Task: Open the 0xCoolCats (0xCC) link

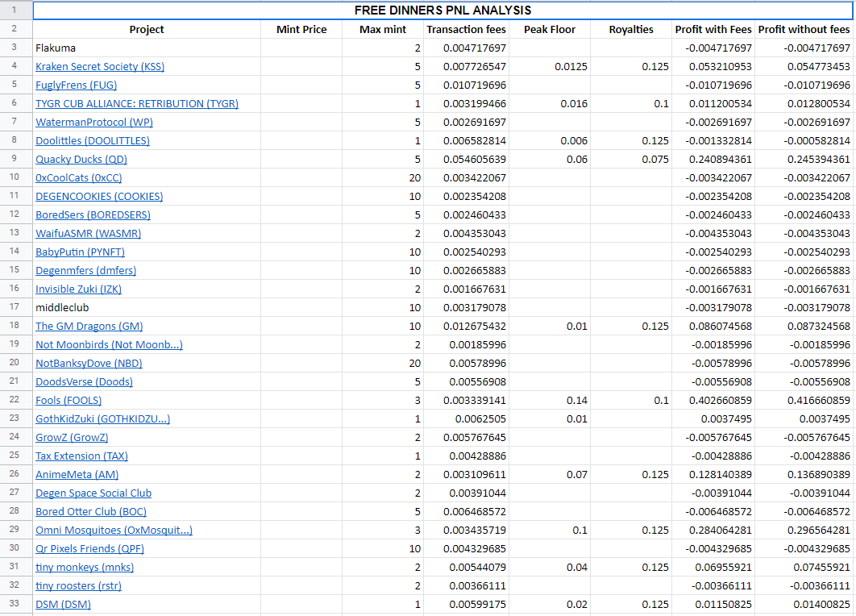Action: pos(79,178)
